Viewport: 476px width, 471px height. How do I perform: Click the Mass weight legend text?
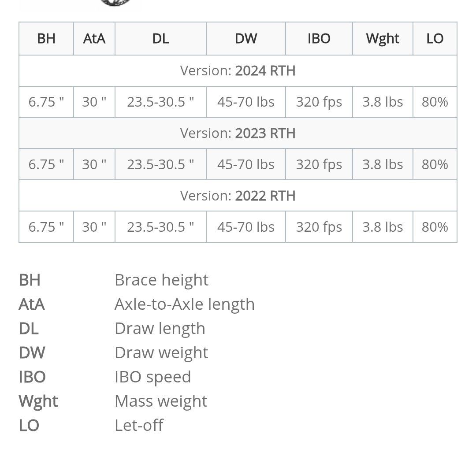(161, 401)
